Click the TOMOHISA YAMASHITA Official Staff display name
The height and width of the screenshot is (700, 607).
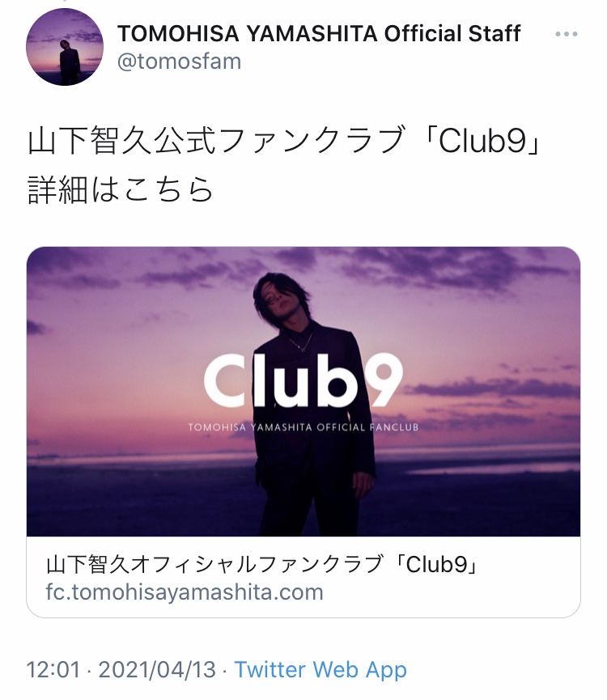tap(319, 33)
